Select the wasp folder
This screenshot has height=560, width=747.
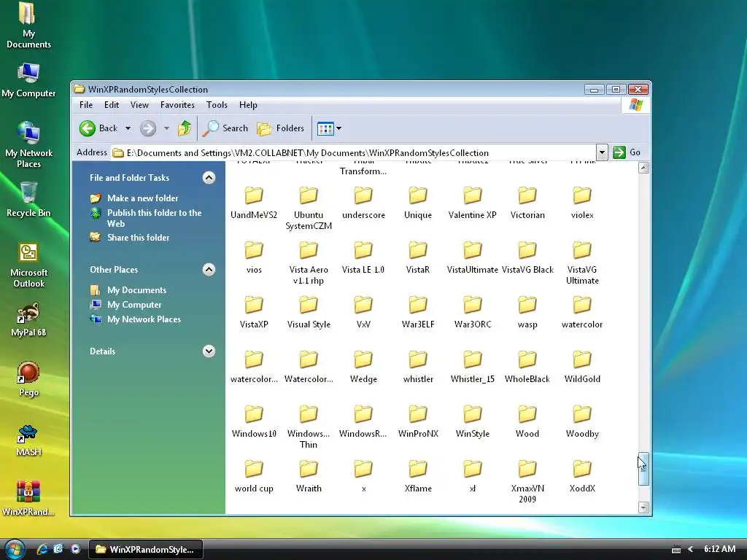(x=527, y=312)
